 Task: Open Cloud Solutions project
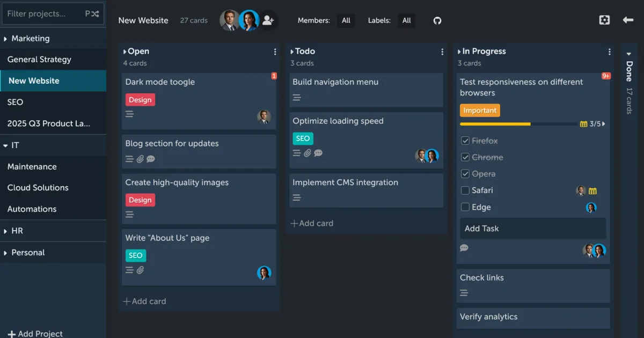[x=38, y=188]
